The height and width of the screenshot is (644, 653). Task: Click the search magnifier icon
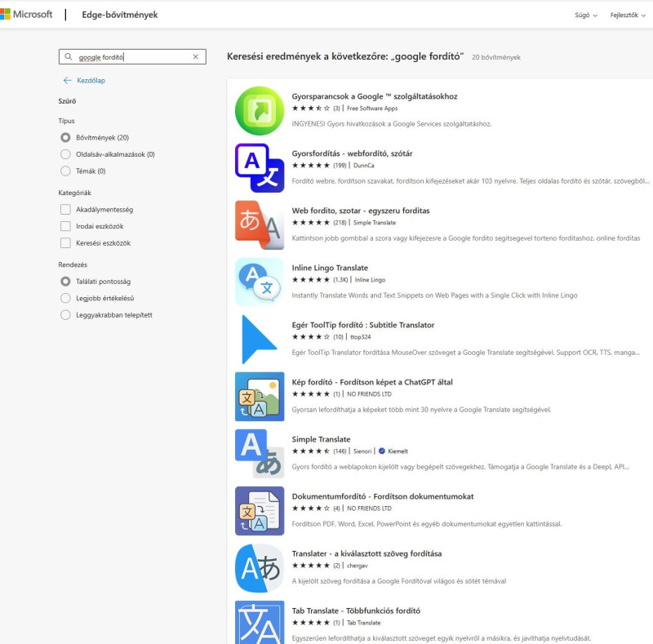pos(69,56)
